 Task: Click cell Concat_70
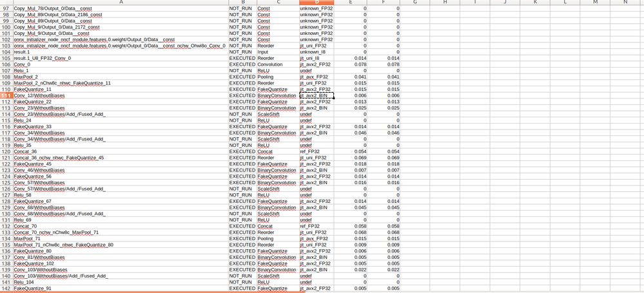tap(121, 226)
